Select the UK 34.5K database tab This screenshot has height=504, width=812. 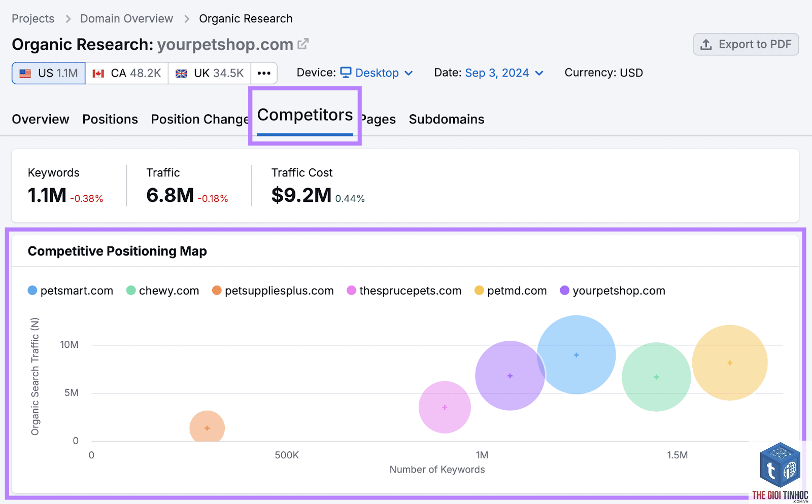(210, 73)
